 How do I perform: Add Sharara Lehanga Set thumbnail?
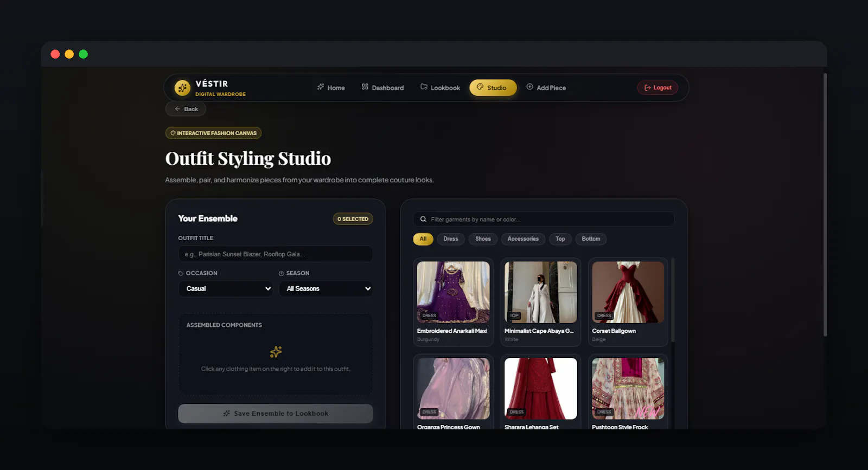(541, 389)
